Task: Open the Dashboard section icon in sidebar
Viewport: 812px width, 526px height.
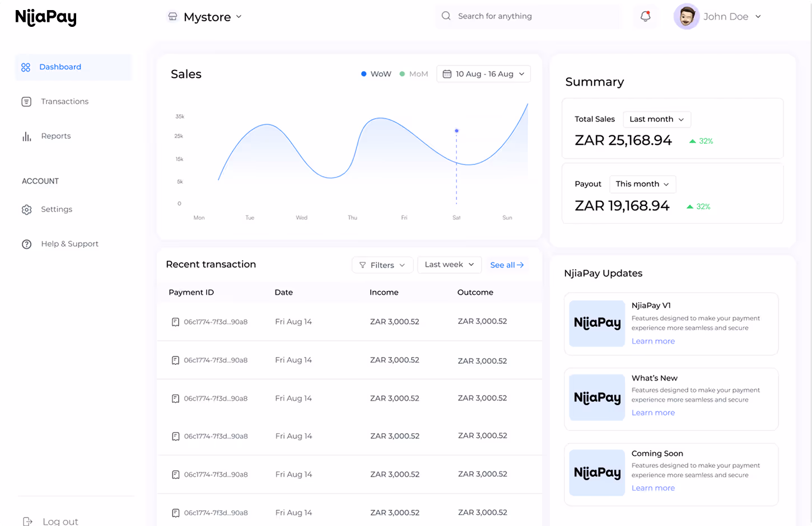Action: (x=26, y=67)
